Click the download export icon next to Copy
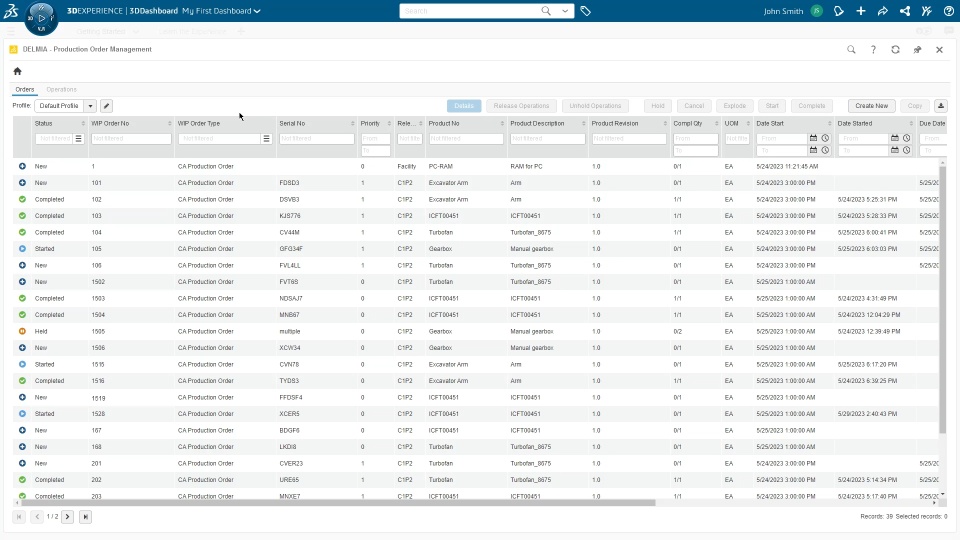The width and height of the screenshot is (960, 540). (941, 106)
